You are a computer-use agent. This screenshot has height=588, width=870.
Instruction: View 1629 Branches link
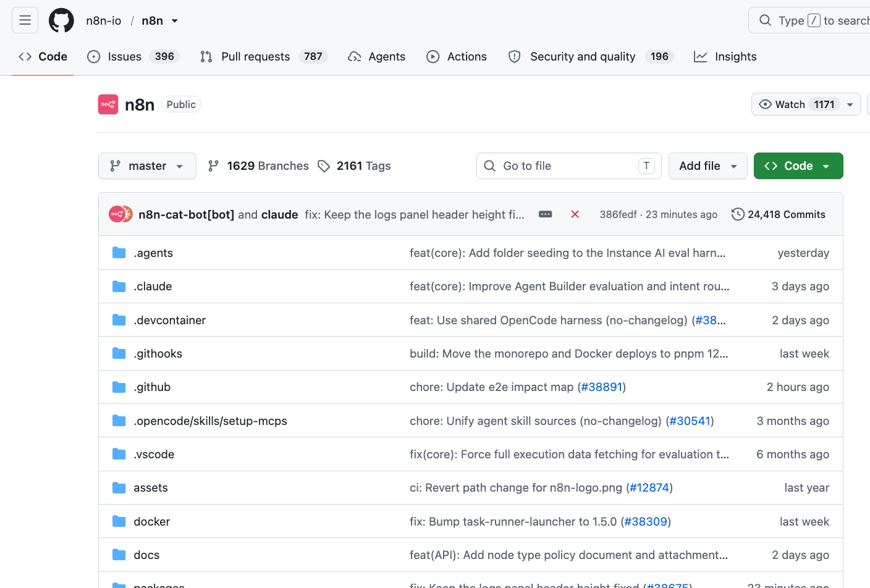(x=258, y=166)
